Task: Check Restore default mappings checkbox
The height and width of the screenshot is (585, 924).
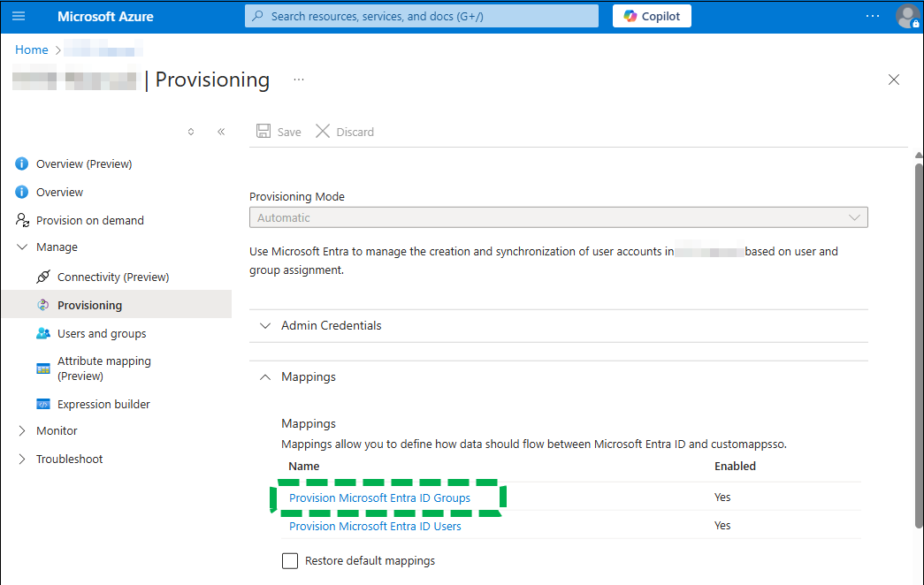Action: 290,560
